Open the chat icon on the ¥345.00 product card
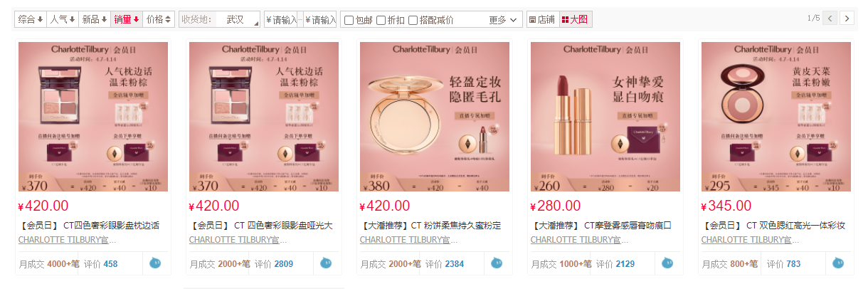The image size is (868, 289). 838,263
